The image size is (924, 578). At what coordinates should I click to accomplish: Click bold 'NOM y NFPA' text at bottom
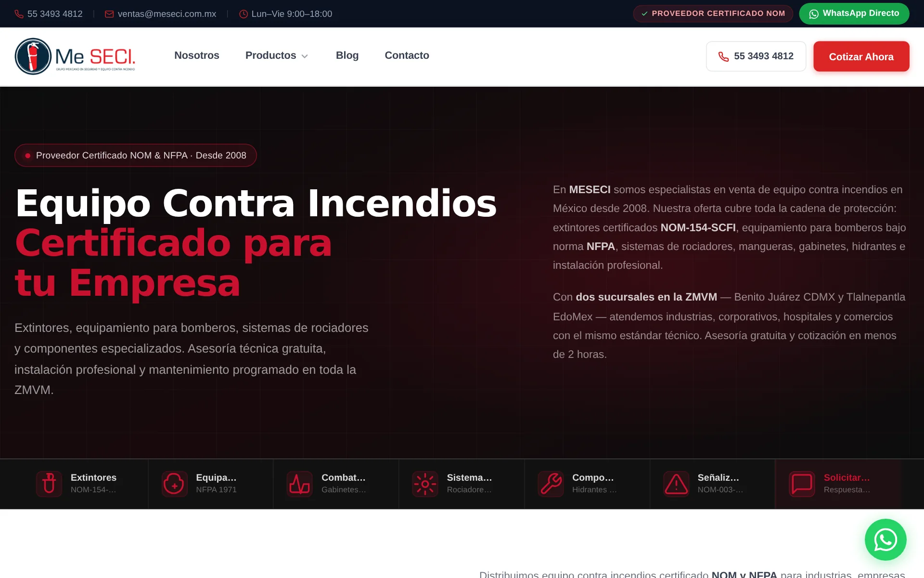point(744,574)
